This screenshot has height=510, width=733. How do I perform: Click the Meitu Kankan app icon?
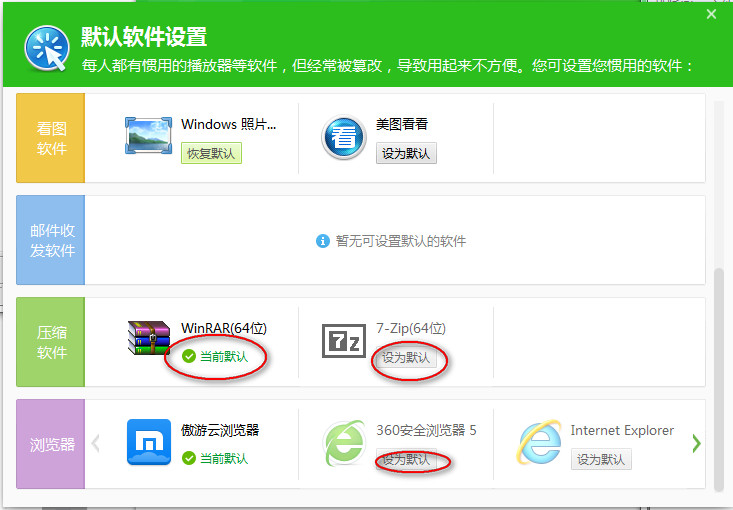click(x=343, y=137)
